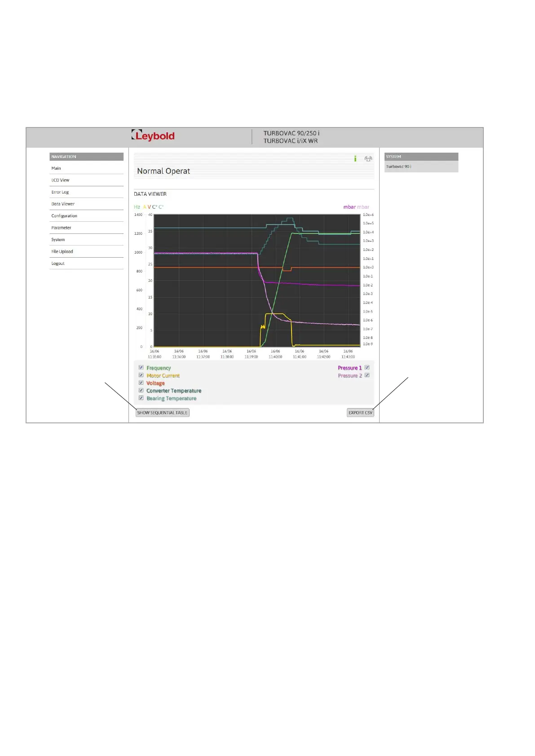The width and height of the screenshot is (535, 756).
Task: Click Logout in navigation
Action: pos(86,264)
